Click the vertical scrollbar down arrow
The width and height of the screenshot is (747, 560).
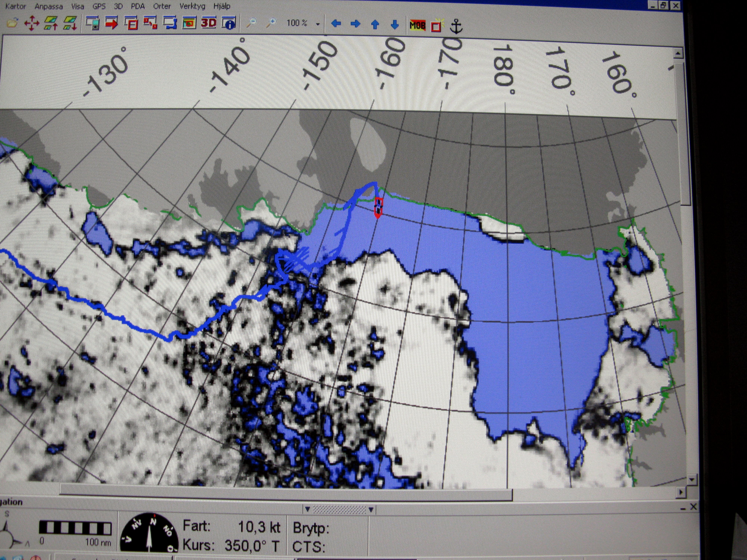click(692, 479)
